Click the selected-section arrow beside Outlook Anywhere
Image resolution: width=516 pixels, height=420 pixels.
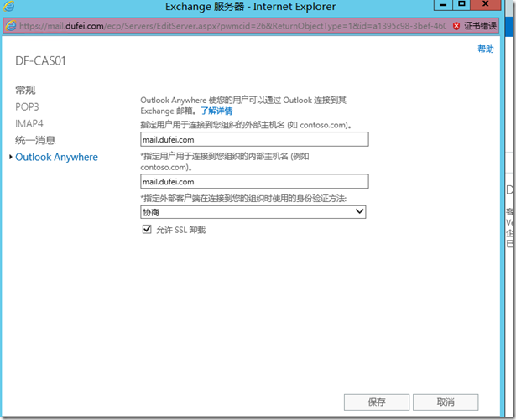[x=11, y=158]
